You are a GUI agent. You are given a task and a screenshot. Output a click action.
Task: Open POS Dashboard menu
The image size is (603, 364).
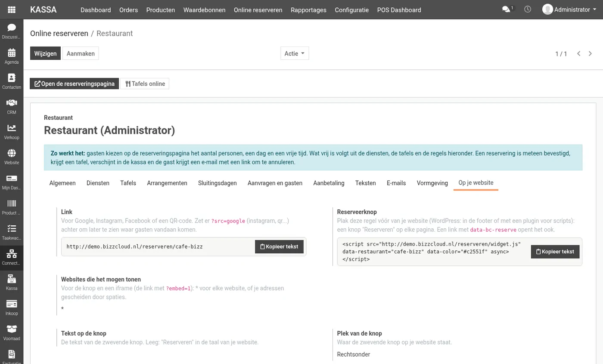(x=399, y=9)
